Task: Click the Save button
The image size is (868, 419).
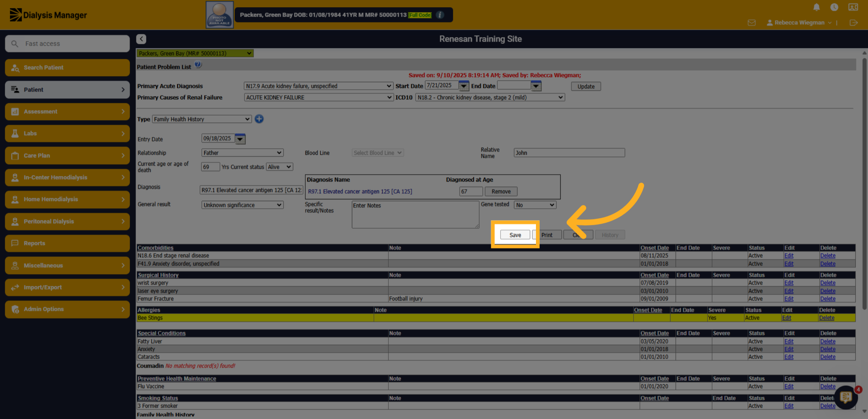Action: (515, 235)
